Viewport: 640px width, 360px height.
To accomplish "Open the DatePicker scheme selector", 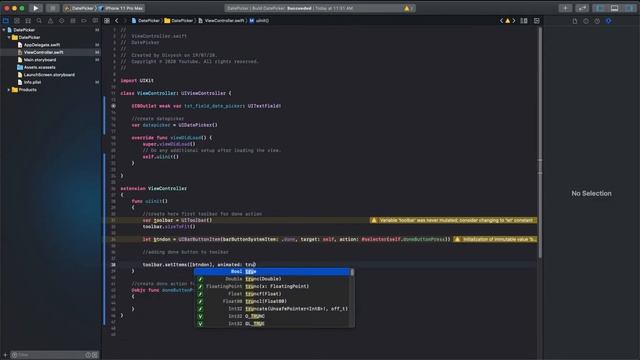I will [x=79, y=8].
